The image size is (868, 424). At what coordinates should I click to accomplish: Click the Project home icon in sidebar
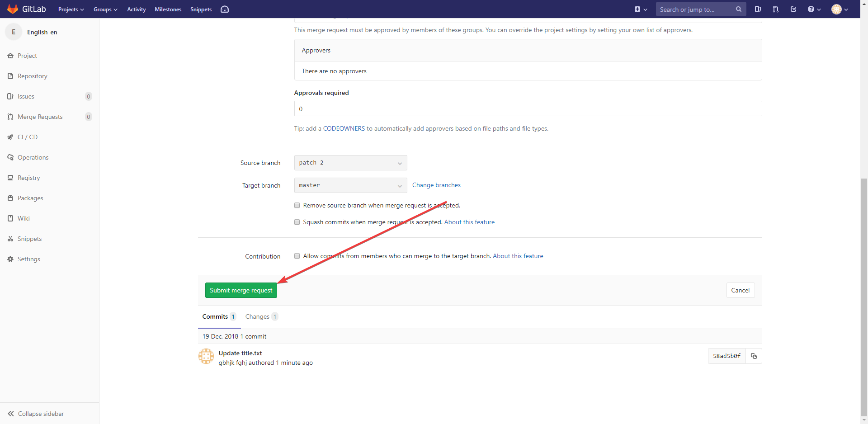click(10, 56)
